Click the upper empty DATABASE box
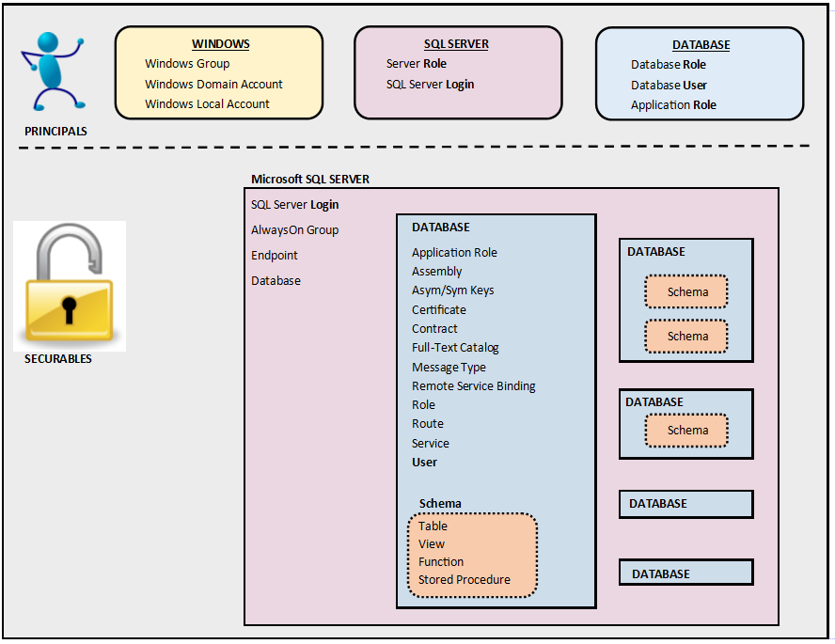The width and height of the screenshot is (835, 644). coord(686,504)
